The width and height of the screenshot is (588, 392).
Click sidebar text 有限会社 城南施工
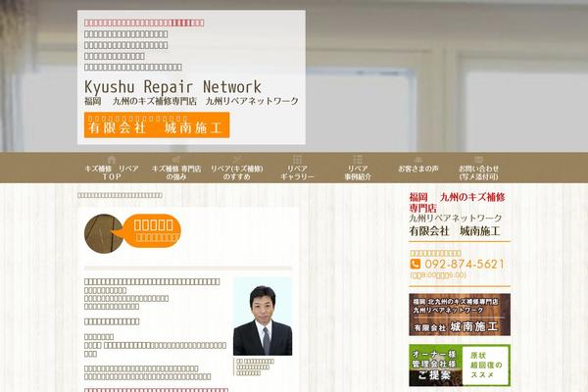point(455,231)
